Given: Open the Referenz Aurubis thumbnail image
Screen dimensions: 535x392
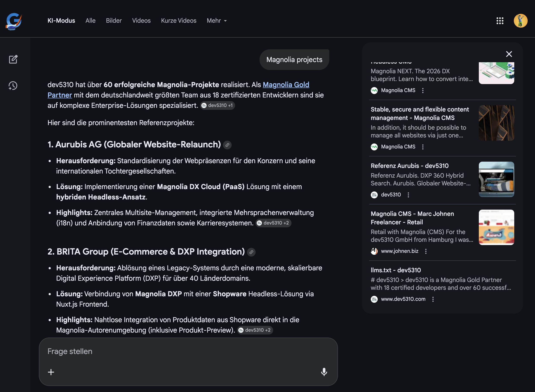Looking at the screenshot, I should 496,179.
